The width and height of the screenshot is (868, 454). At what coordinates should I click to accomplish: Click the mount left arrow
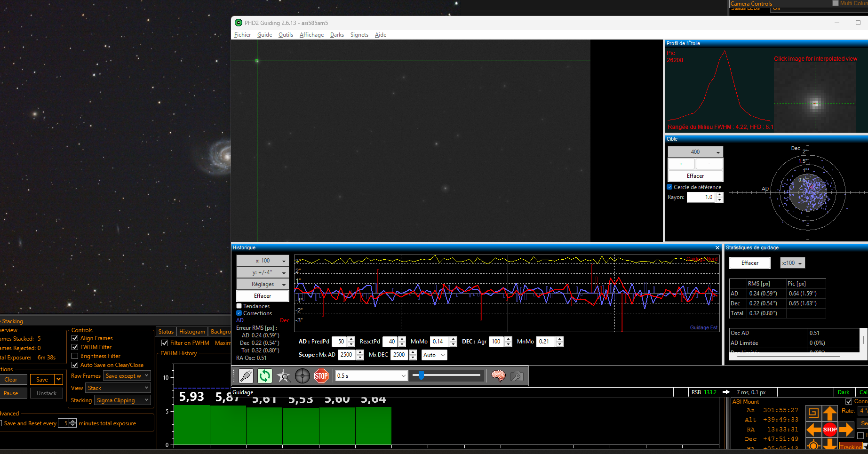click(813, 429)
